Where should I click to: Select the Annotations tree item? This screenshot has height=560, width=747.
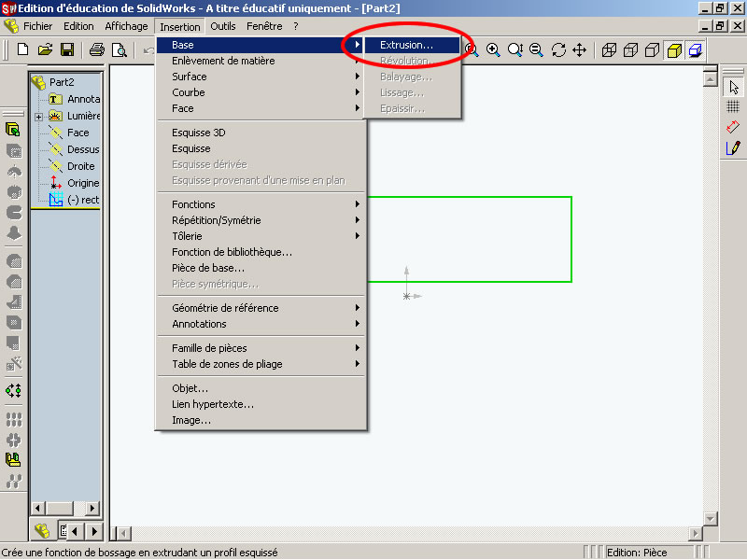tap(76, 99)
